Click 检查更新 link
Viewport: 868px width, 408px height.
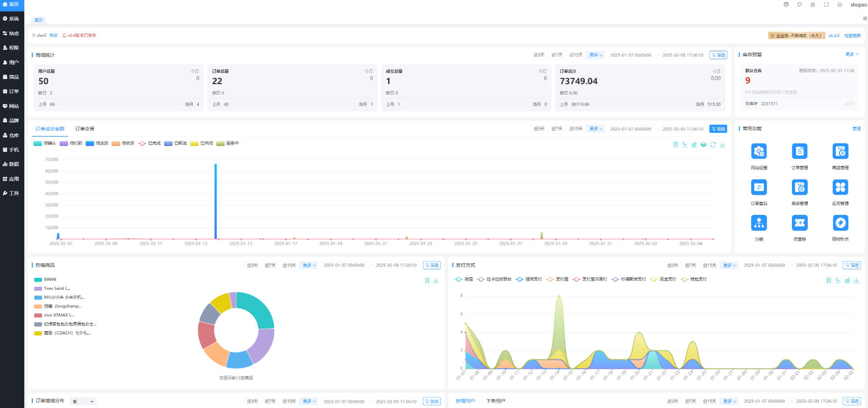point(852,35)
